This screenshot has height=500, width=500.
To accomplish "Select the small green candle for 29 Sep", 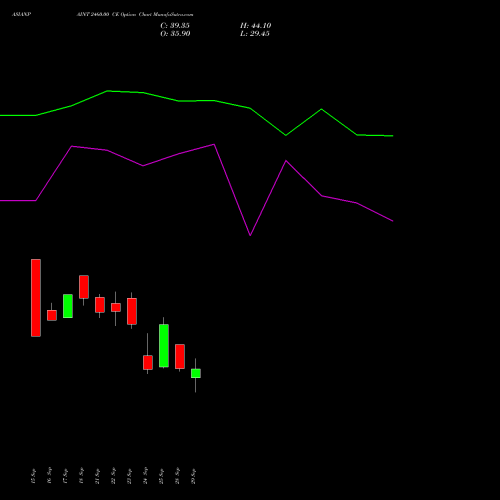I will click(x=196, y=373).
